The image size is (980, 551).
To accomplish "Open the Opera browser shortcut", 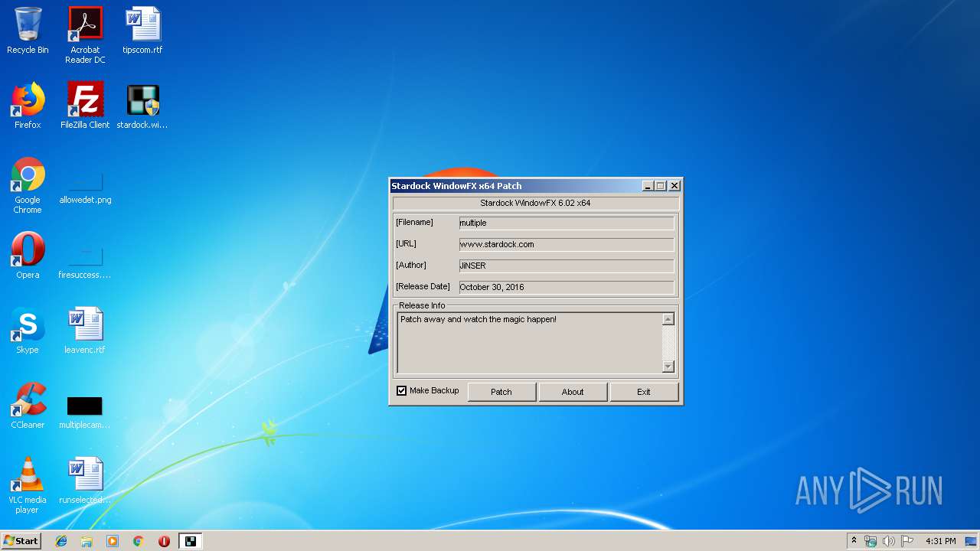I will (28, 256).
